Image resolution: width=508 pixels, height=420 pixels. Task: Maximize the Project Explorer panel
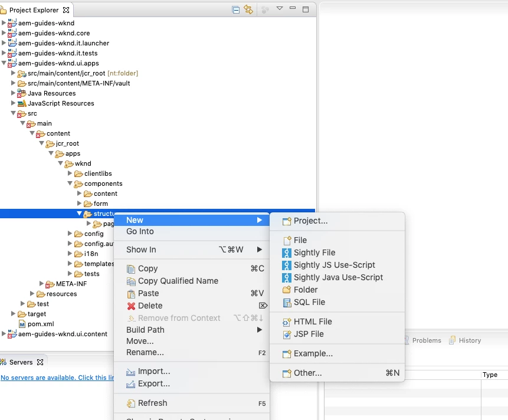(306, 9)
